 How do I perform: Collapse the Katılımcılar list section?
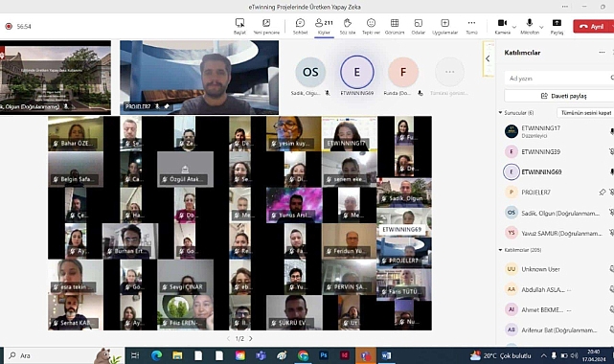(x=500, y=250)
